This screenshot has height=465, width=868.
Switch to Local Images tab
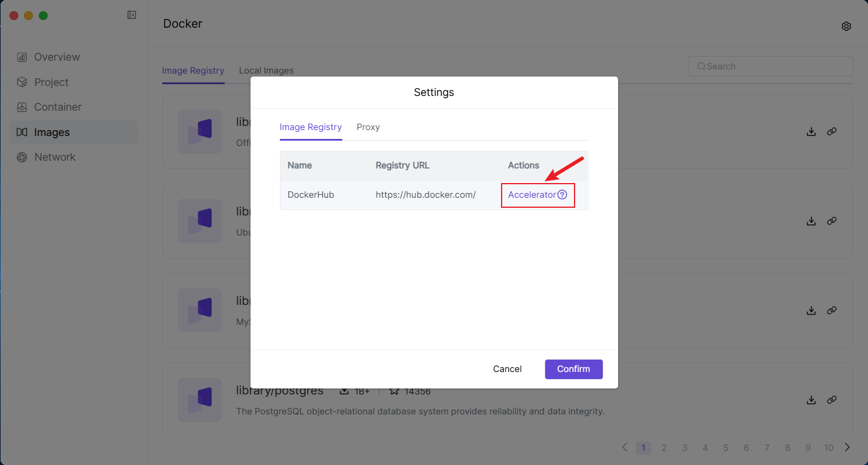click(x=266, y=71)
